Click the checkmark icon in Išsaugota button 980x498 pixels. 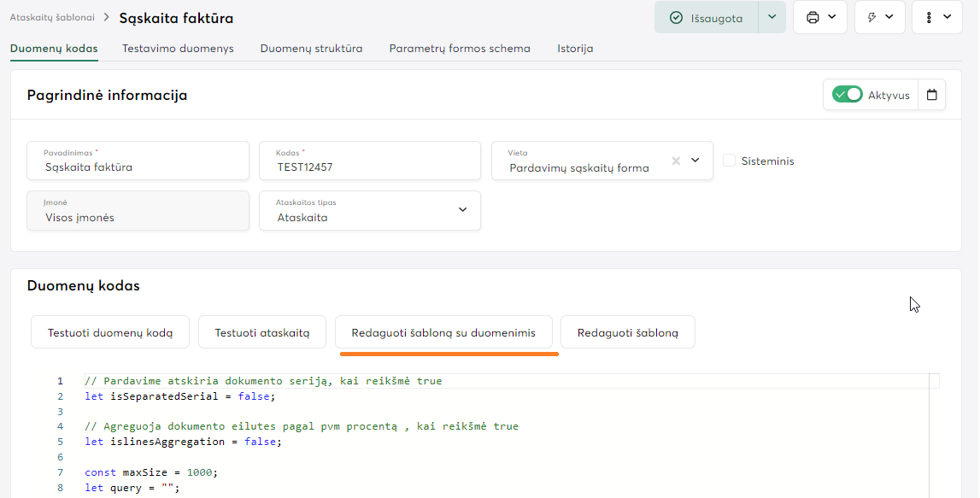click(676, 18)
